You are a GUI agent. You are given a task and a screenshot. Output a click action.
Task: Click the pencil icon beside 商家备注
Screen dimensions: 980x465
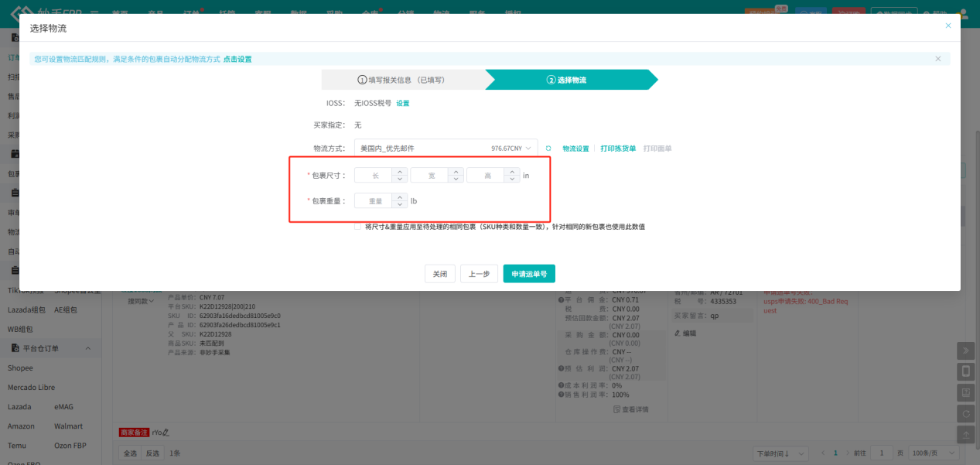(x=166, y=433)
